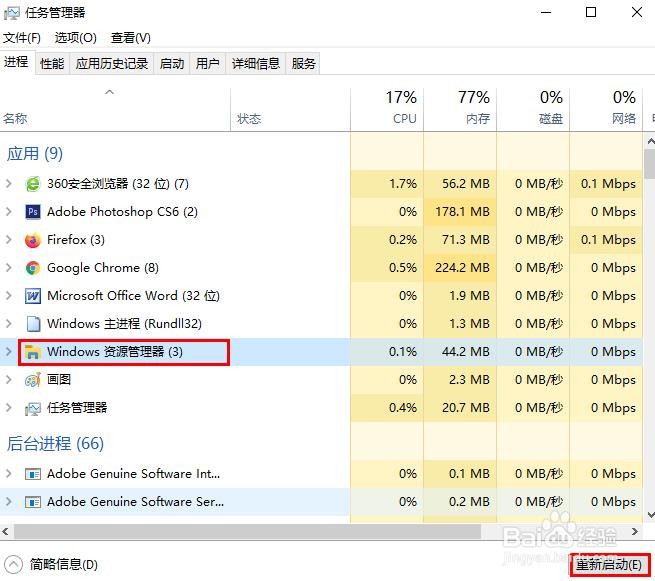Click the 任务管理器 process row icon
This screenshot has width=655, height=581.
tap(33, 408)
